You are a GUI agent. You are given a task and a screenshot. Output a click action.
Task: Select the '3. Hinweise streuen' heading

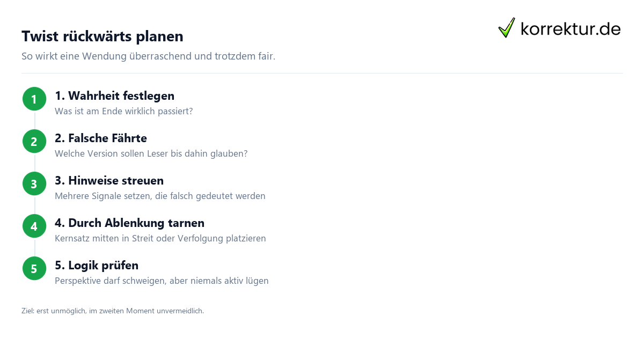pos(109,181)
